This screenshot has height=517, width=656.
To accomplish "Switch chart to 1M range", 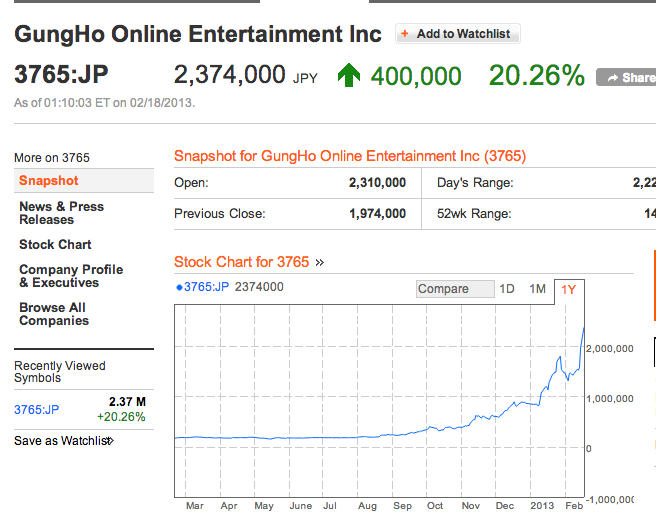I will [538, 289].
